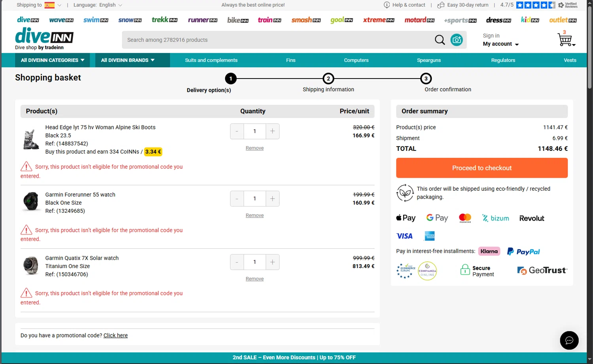Go to the outletinn store

(563, 20)
